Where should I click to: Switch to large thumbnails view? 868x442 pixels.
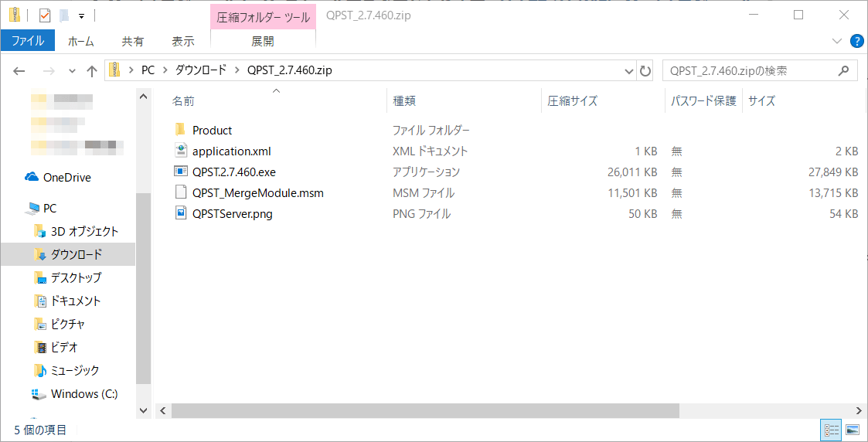(853, 430)
